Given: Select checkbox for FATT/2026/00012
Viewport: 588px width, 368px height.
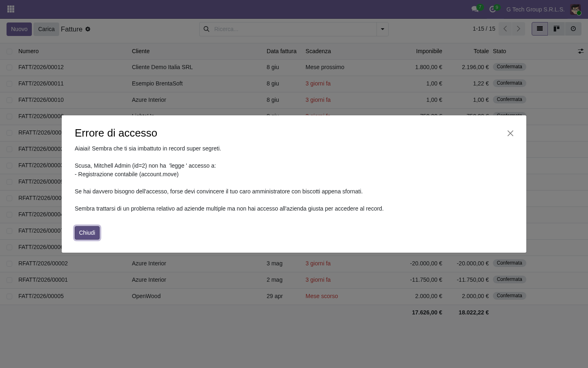Looking at the screenshot, I should (x=9, y=67).
